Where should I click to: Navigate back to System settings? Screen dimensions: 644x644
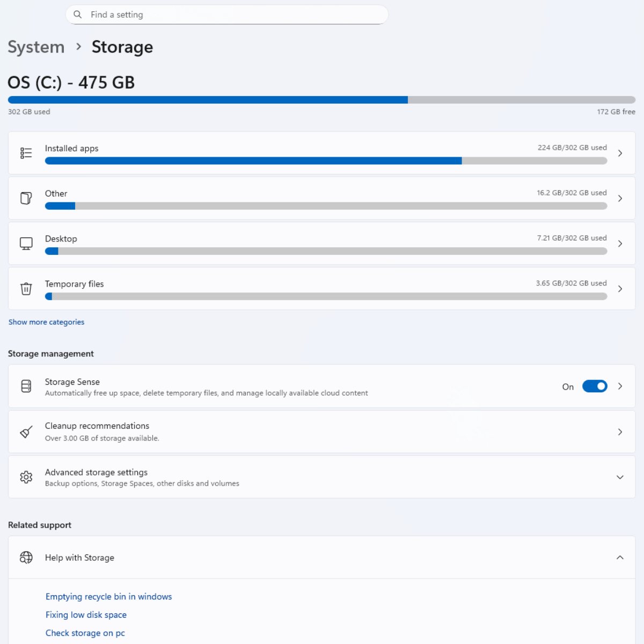35,47
